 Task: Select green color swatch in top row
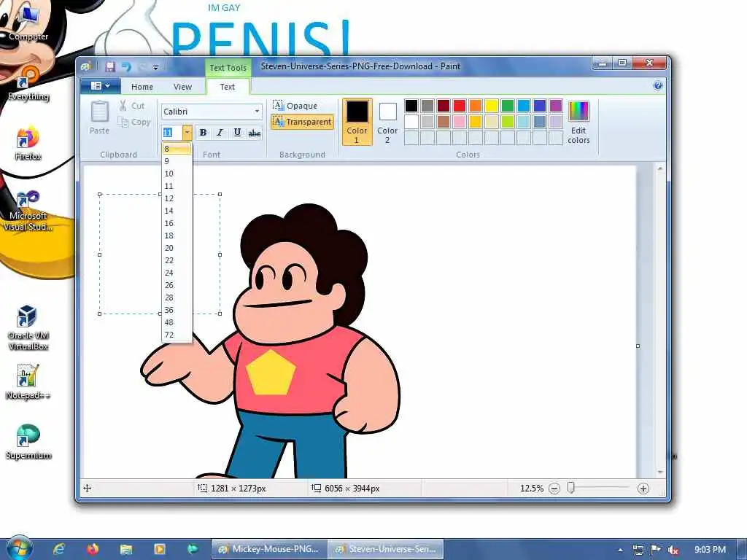pos(508,106)
